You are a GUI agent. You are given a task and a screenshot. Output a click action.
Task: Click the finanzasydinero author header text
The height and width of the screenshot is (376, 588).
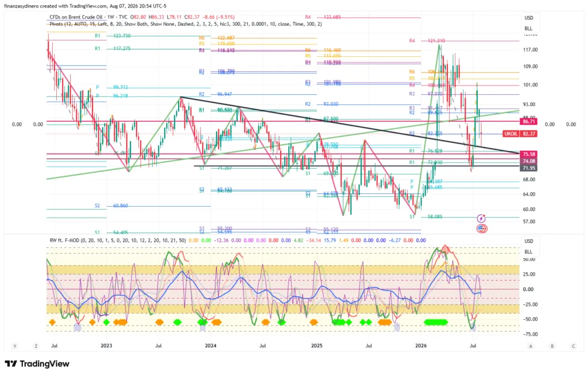21,6
